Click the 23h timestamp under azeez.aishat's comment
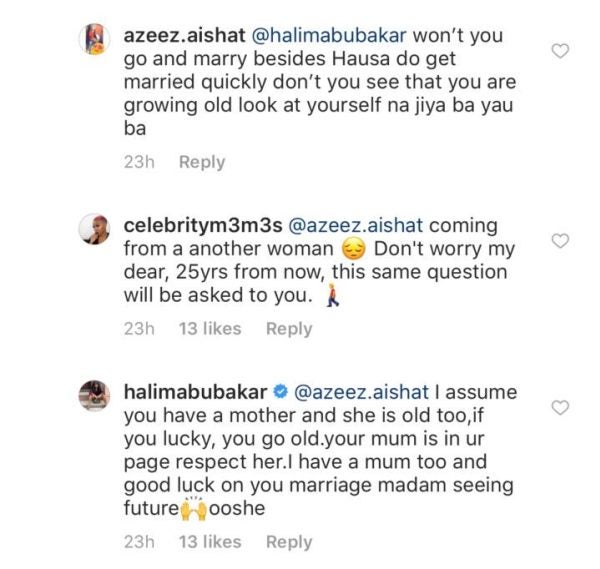This screenshot has width=600, height=569. click(x=137, y=162)
